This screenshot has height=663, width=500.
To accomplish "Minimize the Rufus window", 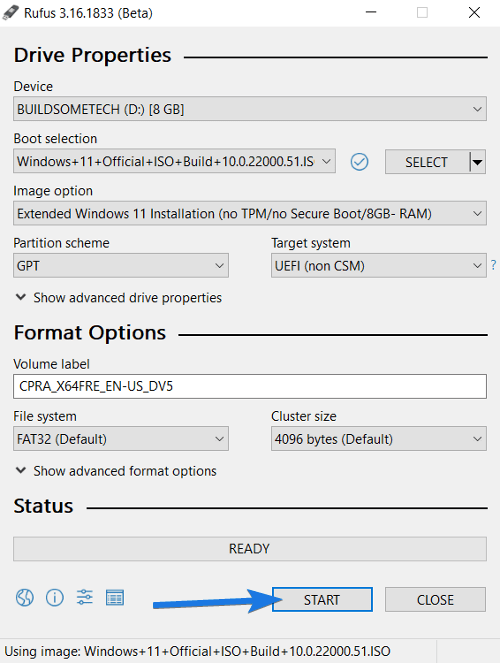I will 371,12.
